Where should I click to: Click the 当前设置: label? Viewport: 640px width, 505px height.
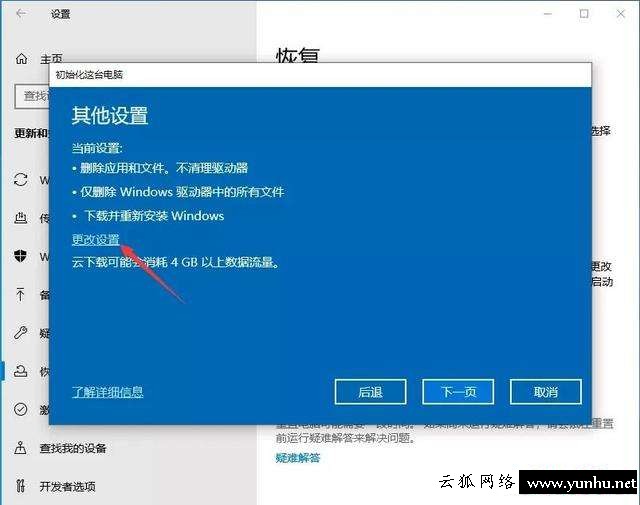click(x=97, y=148)
